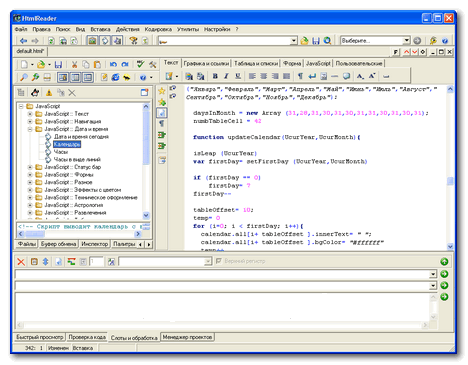Click the blue help question icon at top right
The image size is (468, 365).
[x=445, y=41]
